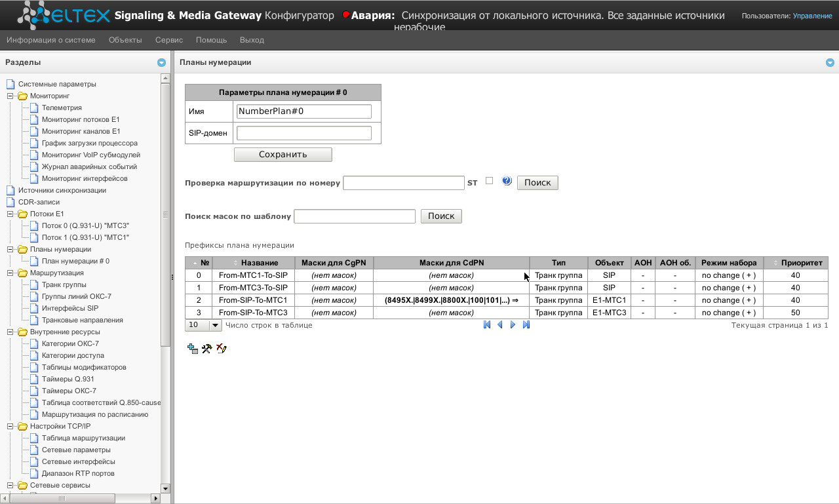
Task: Click Поиск button for routing check
Action: tap(538, 182)
